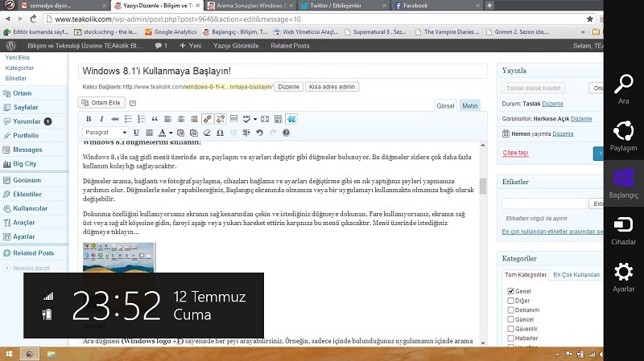Toggle the kitchen sink toolbar row
This screenshot has width=644, height=361.
coord(278,119)
